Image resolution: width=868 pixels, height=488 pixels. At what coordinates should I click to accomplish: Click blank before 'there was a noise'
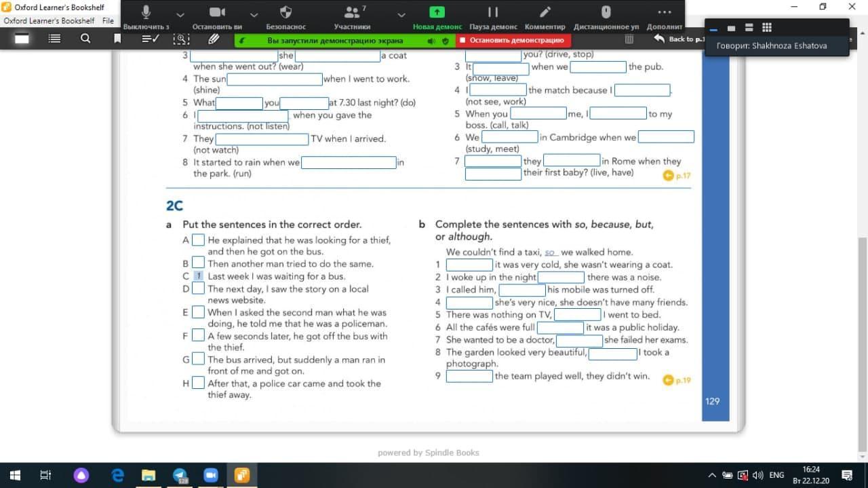point(561,277)
